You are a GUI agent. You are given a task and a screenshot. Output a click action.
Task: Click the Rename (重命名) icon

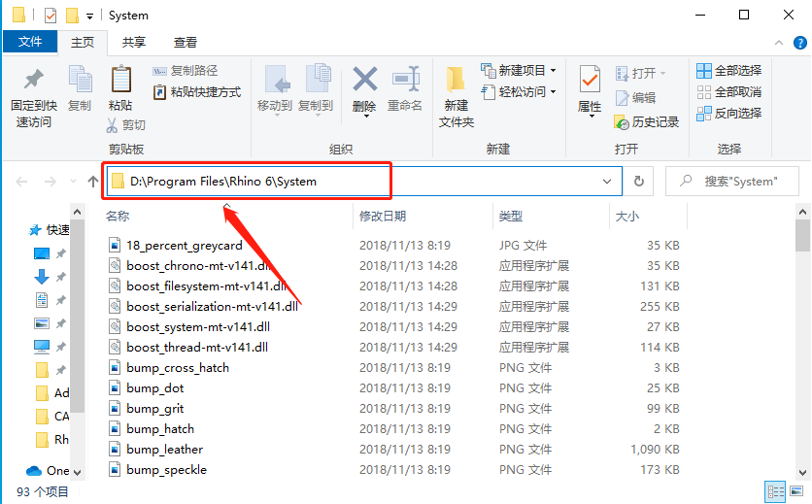point(405,80)
